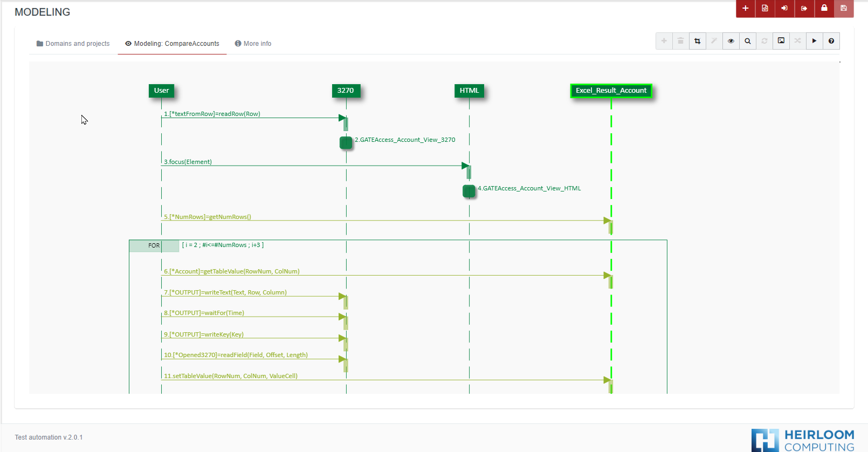
Task: Click the red sign-in arrow icon
Action: tap(784, 8)
